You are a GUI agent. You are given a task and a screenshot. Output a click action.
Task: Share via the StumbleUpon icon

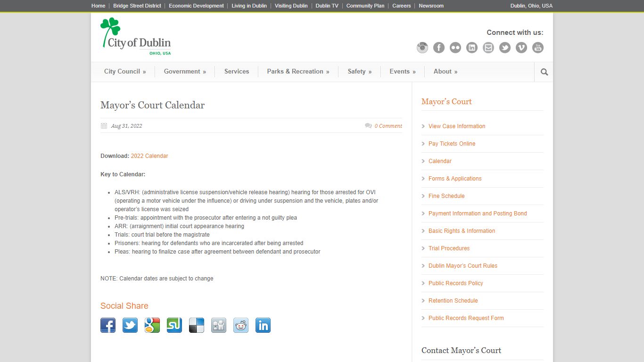pos(174,325)
